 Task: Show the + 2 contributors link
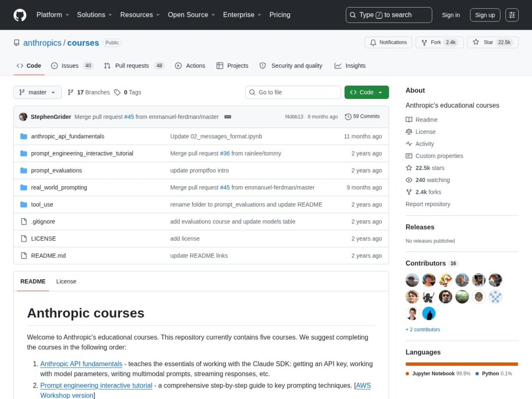pos(423,329)
